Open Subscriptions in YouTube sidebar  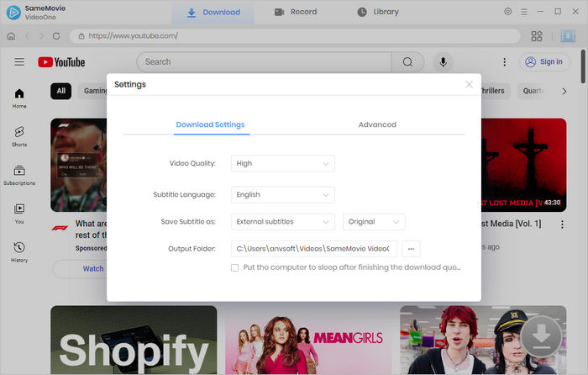[x=19, y=175]
